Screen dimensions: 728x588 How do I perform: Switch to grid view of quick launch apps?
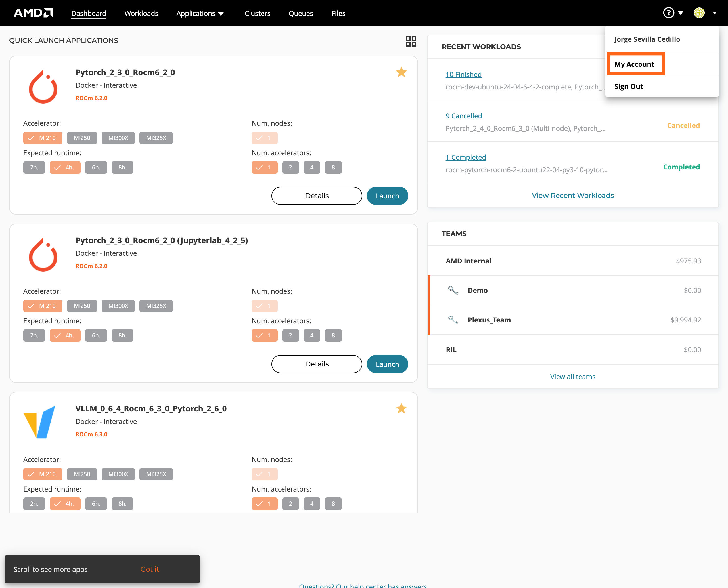coord(411,41)
